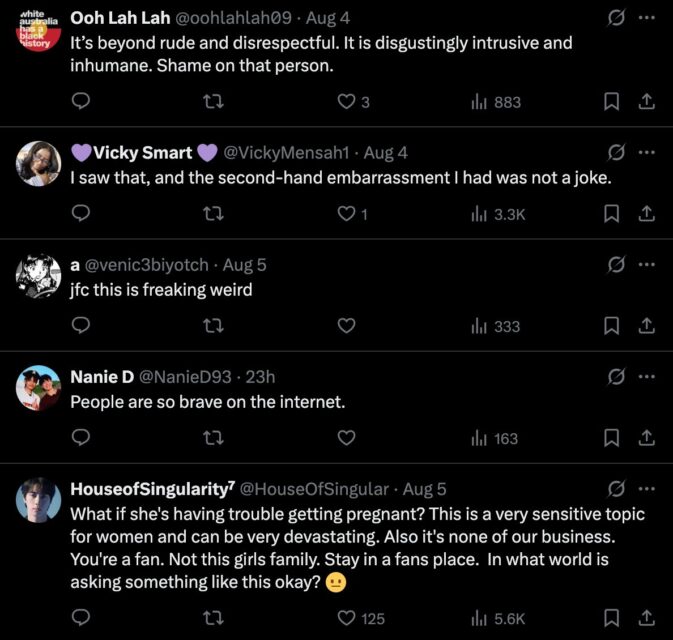Bookmark the venic3biyotch tweet

612,326
